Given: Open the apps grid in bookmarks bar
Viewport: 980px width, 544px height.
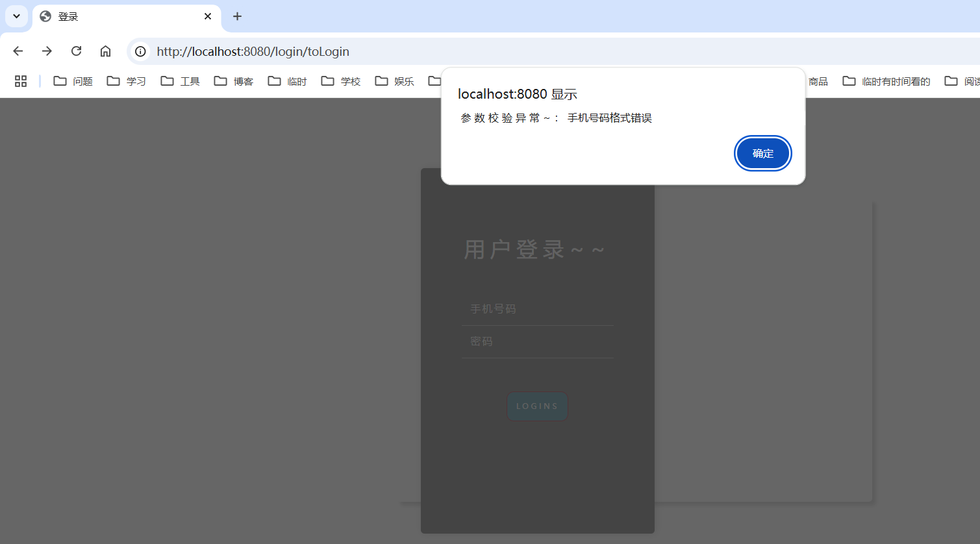Looking at the screenshot, I should coord(21,81).
